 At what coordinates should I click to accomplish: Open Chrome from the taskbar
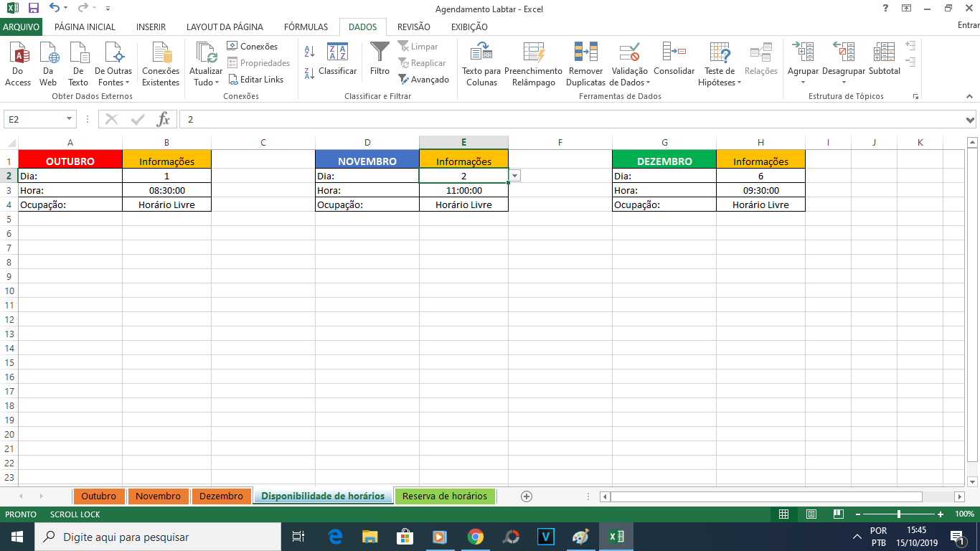pyautogui.click(x=475, y=537)
